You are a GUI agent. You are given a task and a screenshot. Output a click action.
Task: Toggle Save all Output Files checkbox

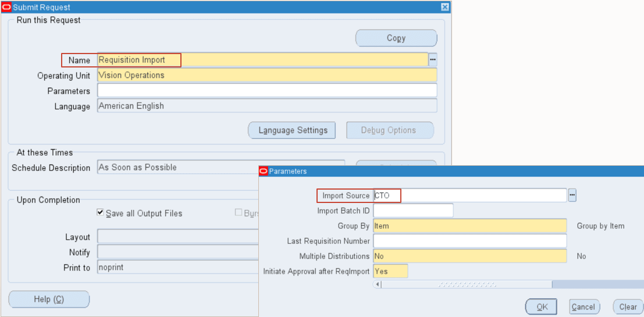coord(100,213)
